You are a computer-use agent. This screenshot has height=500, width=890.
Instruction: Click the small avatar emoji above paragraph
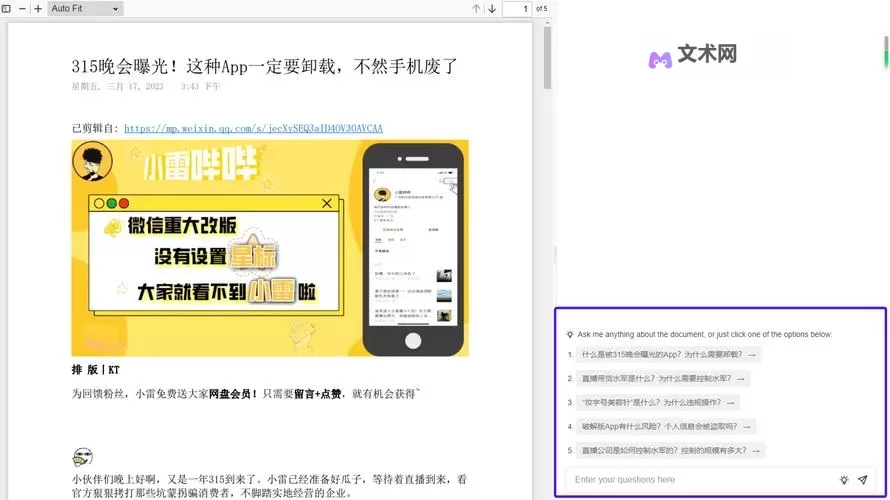pos(83,456)
